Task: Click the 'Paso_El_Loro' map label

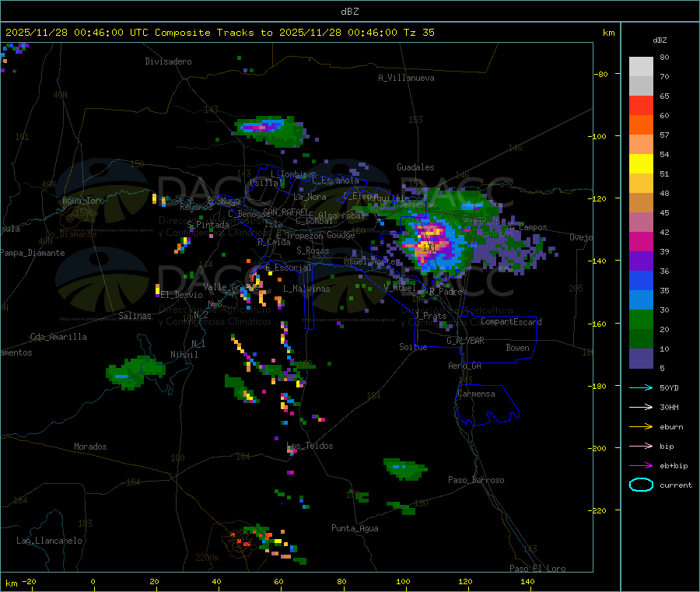Action: click(537, 569)
